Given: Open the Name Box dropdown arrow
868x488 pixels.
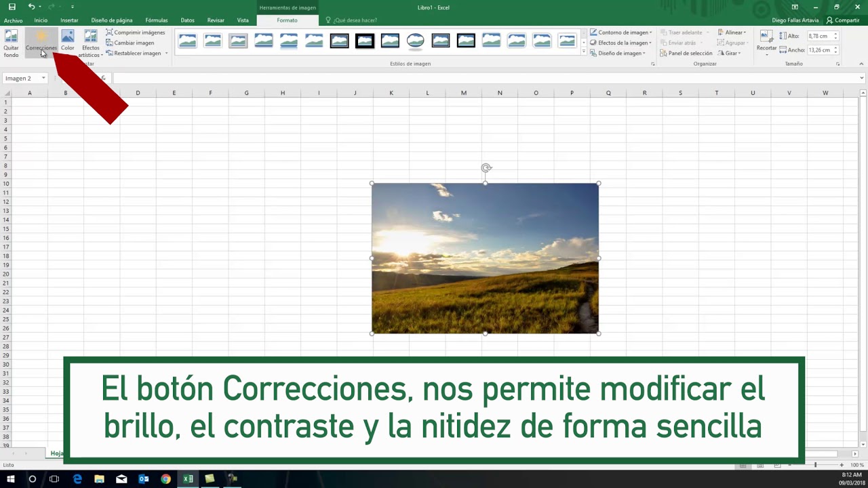Looking at the screenshot, I should [x=43, y=79].
